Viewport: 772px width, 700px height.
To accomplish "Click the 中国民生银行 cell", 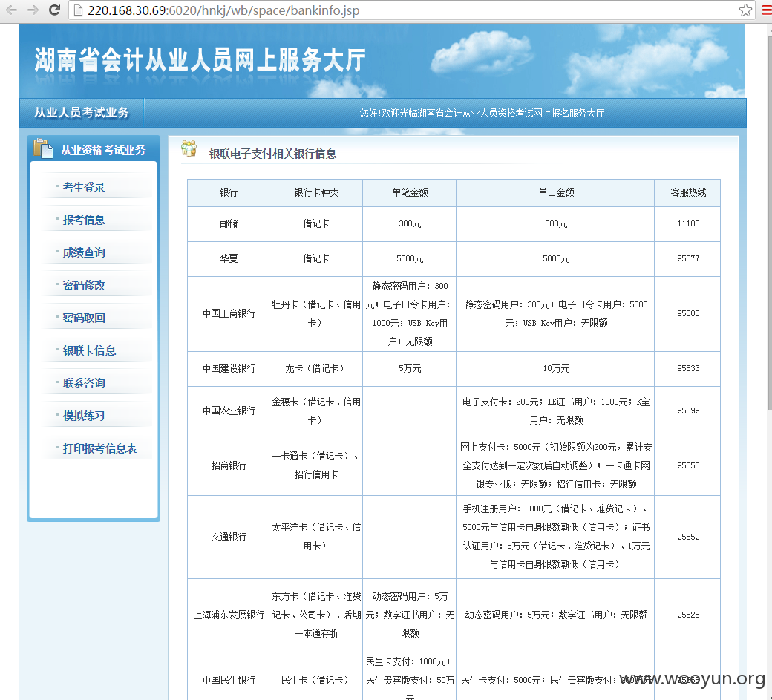I will [x=229, y=676].
